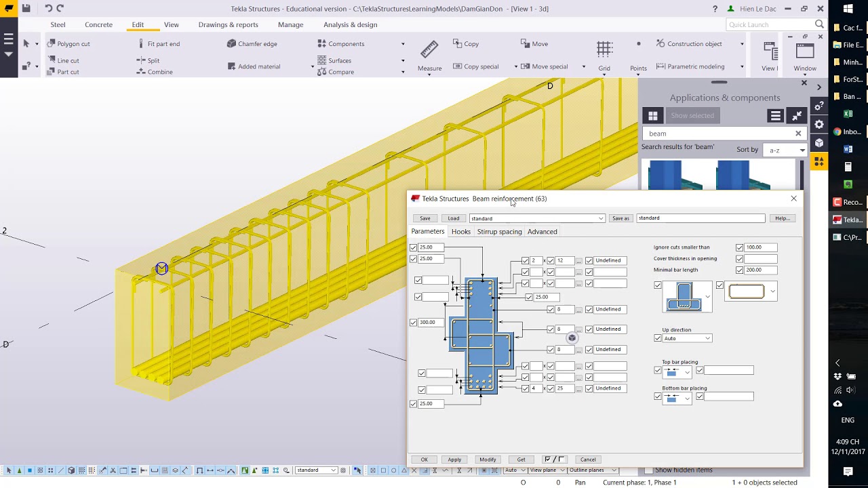Open the standard settings dropdown in dialog

pyautogui.click(x=536, y=218)
